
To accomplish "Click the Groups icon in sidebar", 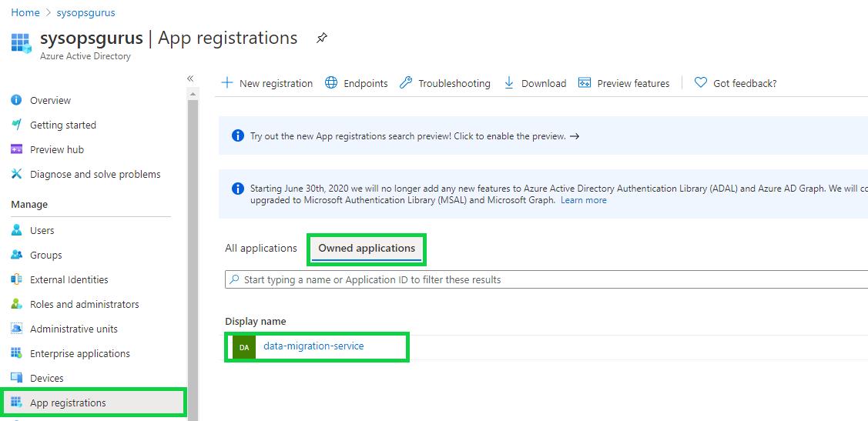I will click(17, 255).
